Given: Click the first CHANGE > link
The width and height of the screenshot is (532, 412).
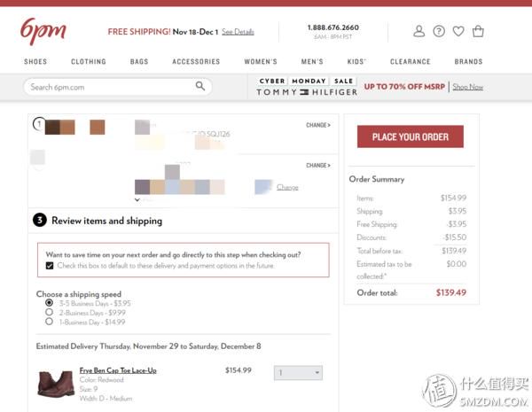Looking at the screenshot, I should click(318, 125).
